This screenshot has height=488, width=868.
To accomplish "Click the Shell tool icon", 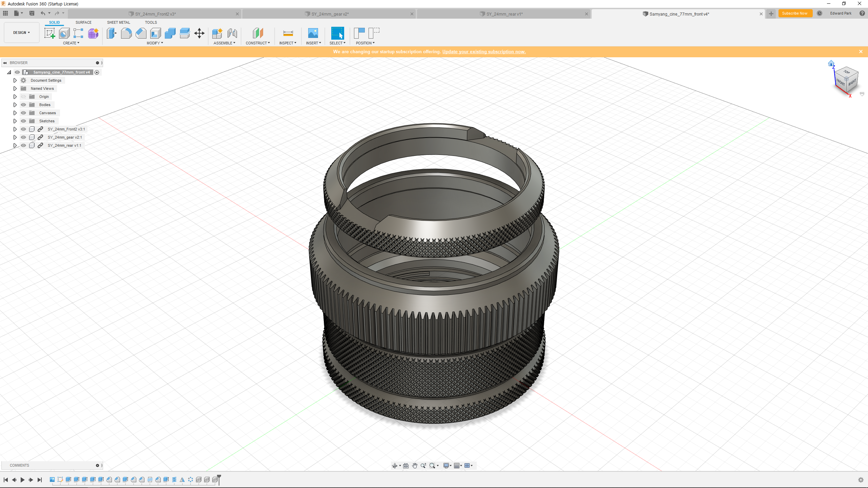I will coord(156,33).
